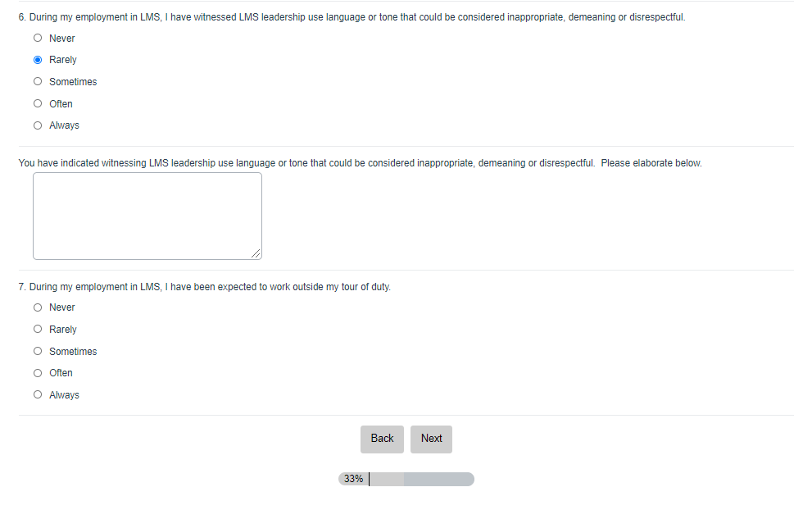This screenshot has width=812, height=519.
Task: Select Rarely for question 7
Action: [x=38, y=330]
